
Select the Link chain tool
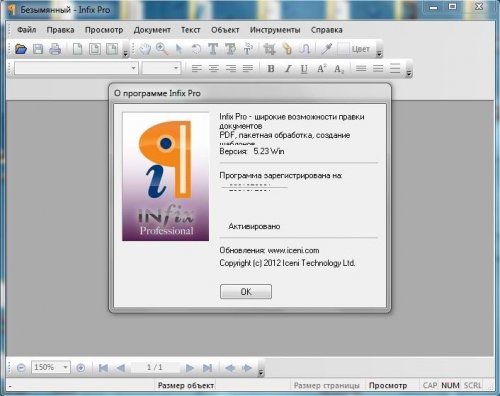click(287, 49)
